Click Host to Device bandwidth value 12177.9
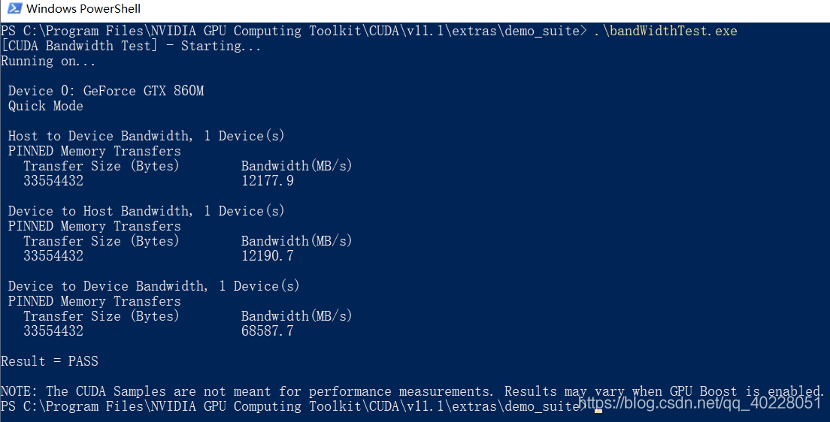 pyautogui.click(x=267, y=181)
